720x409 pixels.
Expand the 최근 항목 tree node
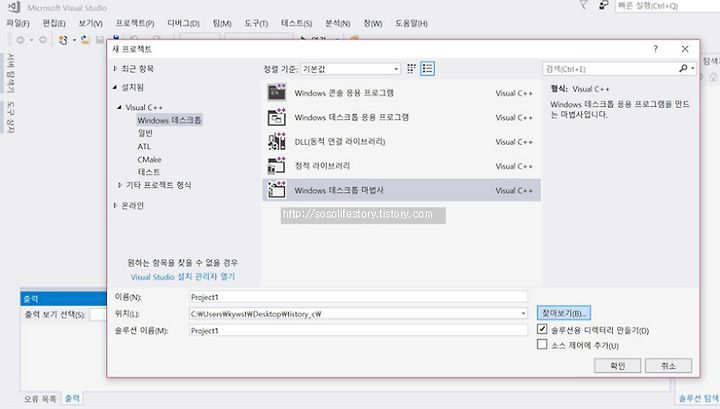(115, 68)
